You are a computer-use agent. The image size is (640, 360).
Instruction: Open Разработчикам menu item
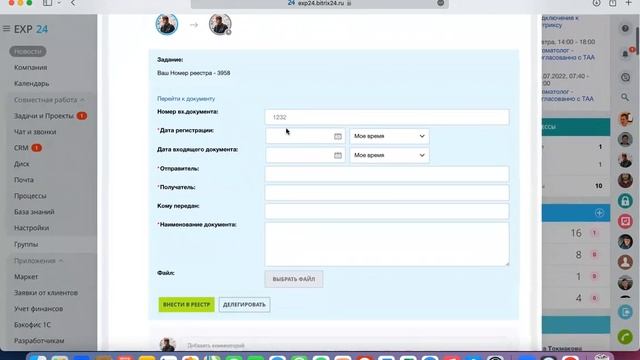click(x=39, y=341)
